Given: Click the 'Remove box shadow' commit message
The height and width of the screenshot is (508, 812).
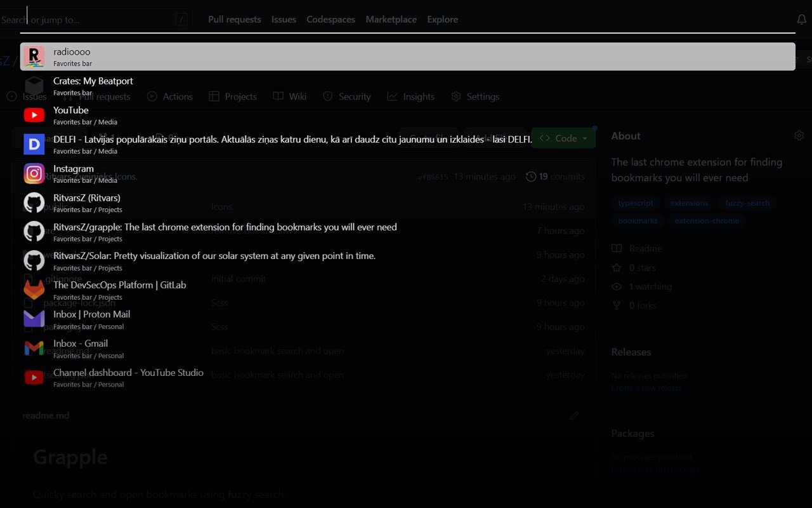Looking at the screenshot, I should coord(252,231).
